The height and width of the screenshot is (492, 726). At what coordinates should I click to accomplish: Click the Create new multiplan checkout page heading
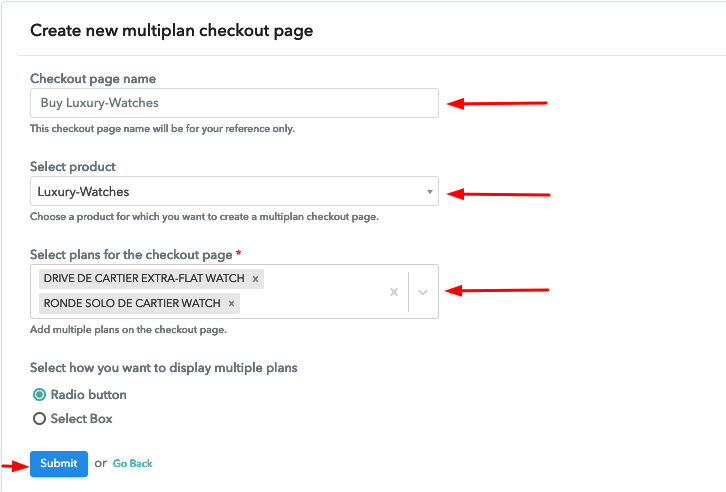tap(171, 31)
